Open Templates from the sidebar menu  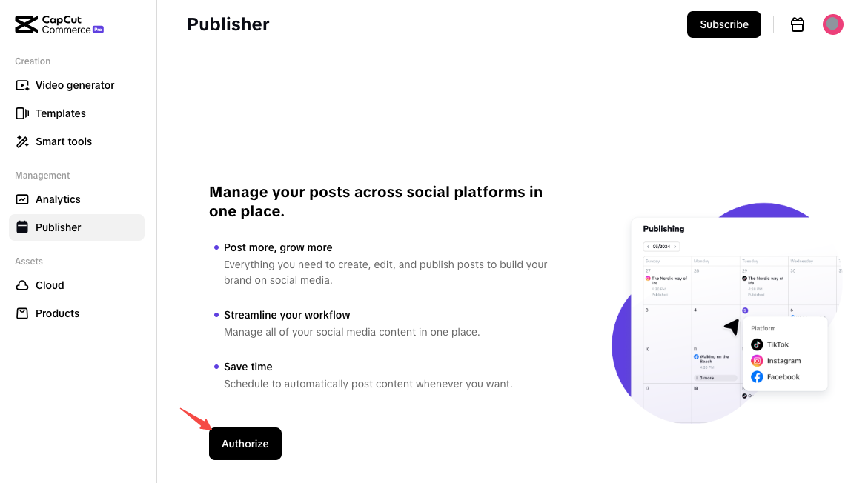click(60, 113)
